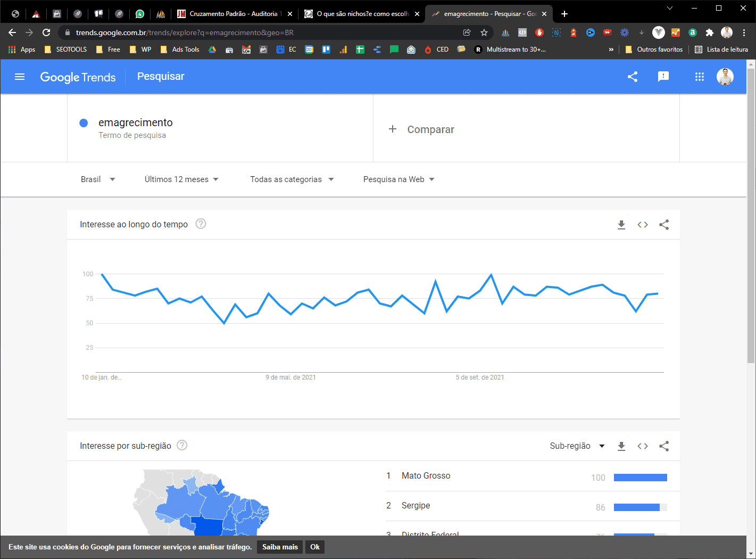Viewport: 756px width, 559px height.
Task: Reload the current page
Action: tap(46, 32)
